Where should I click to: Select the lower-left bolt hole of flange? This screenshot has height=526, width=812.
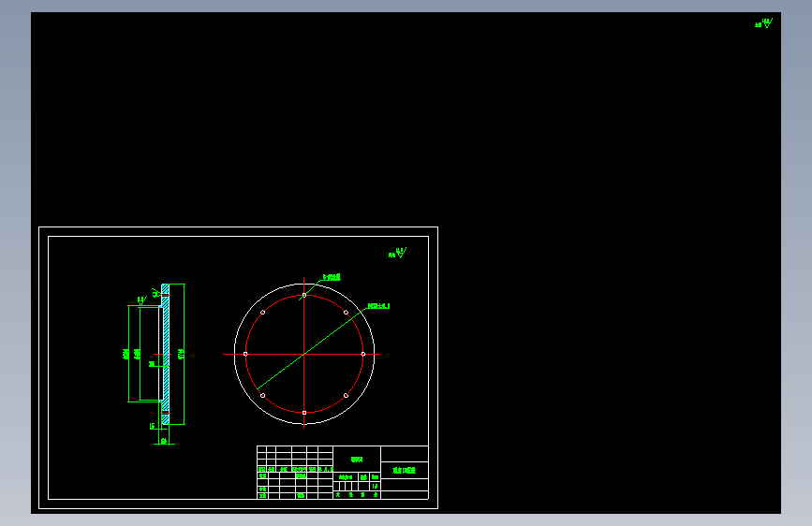[x=262, y=396]
